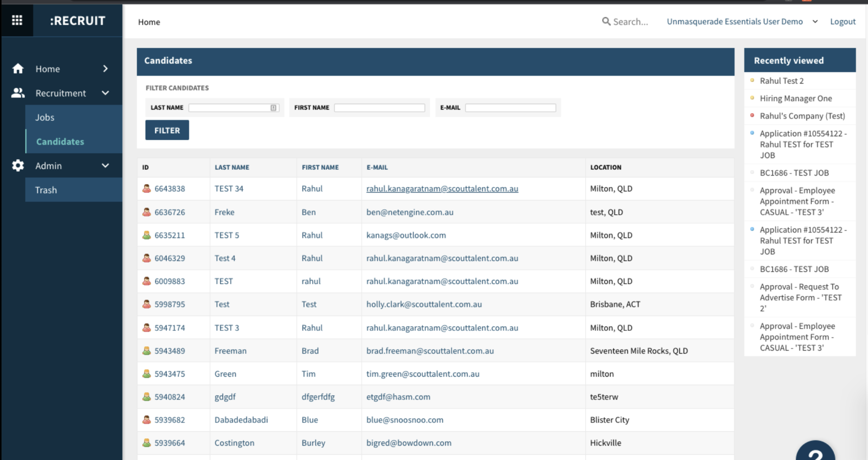
Task: Click last name Freeman
Action: point(231,351)
